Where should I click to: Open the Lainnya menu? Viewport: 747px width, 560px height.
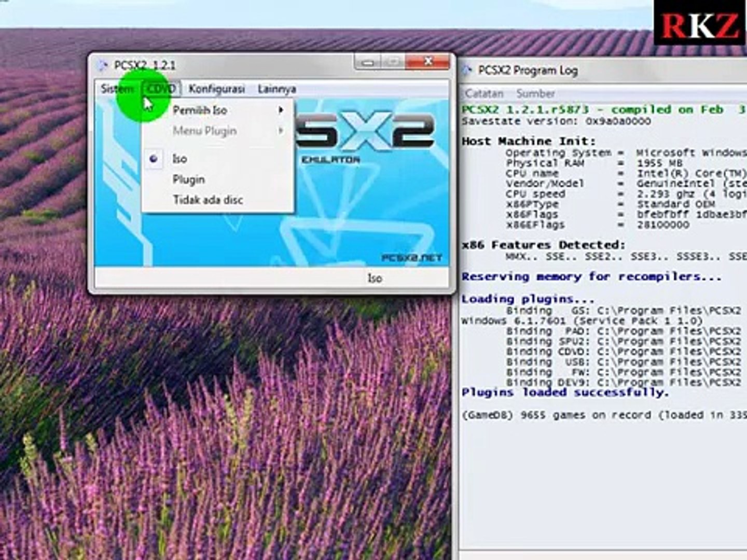(x=277, y=89)
